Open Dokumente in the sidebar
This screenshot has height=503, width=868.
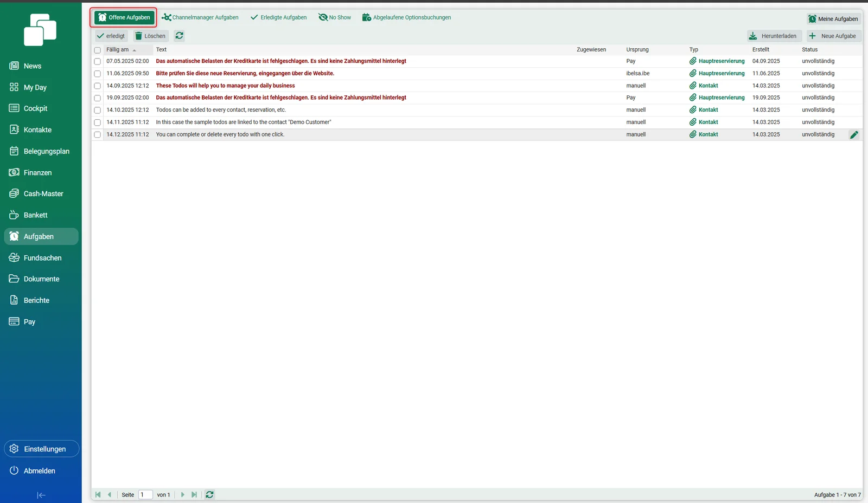[41, 279]
